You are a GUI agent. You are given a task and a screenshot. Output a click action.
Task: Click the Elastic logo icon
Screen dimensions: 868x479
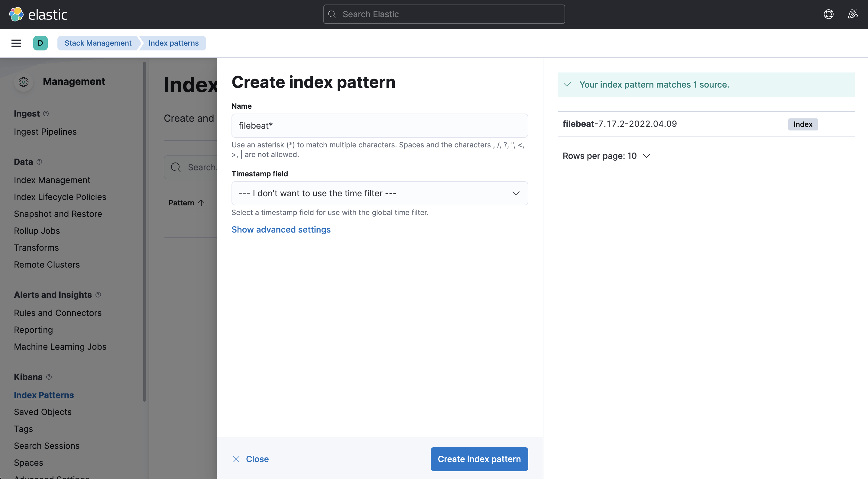tap(16, 14)
